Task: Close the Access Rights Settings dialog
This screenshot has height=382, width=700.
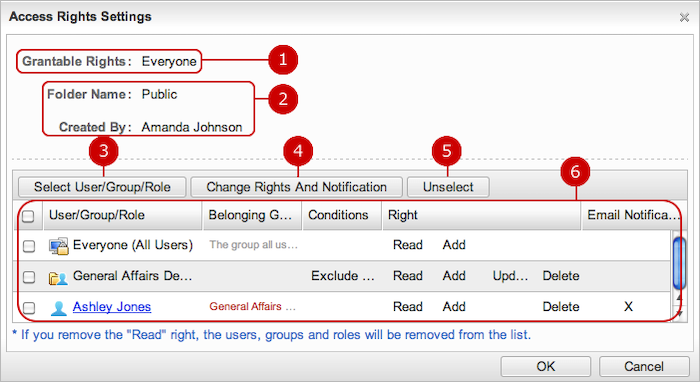Action: 684,17
